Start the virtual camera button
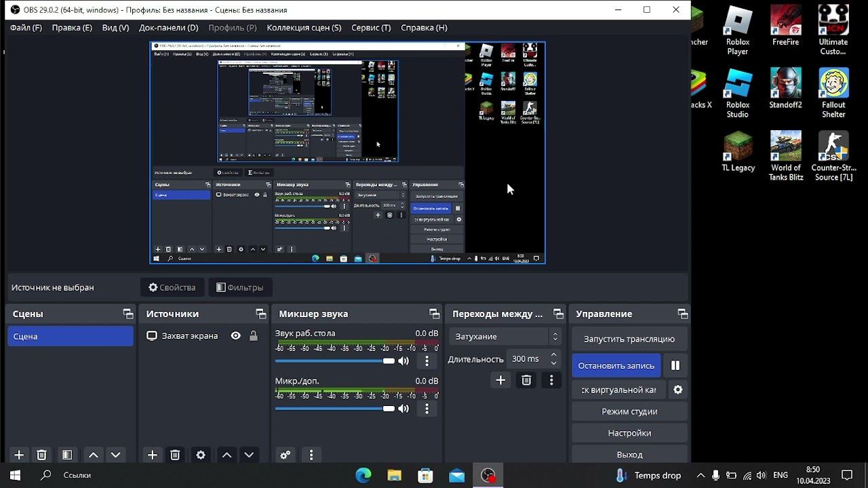 pyautogui.click(x=618, y=390)
